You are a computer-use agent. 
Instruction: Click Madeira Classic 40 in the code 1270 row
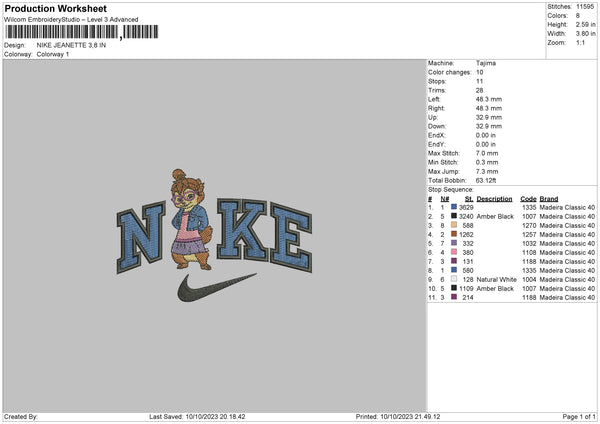tap(567, 225)
